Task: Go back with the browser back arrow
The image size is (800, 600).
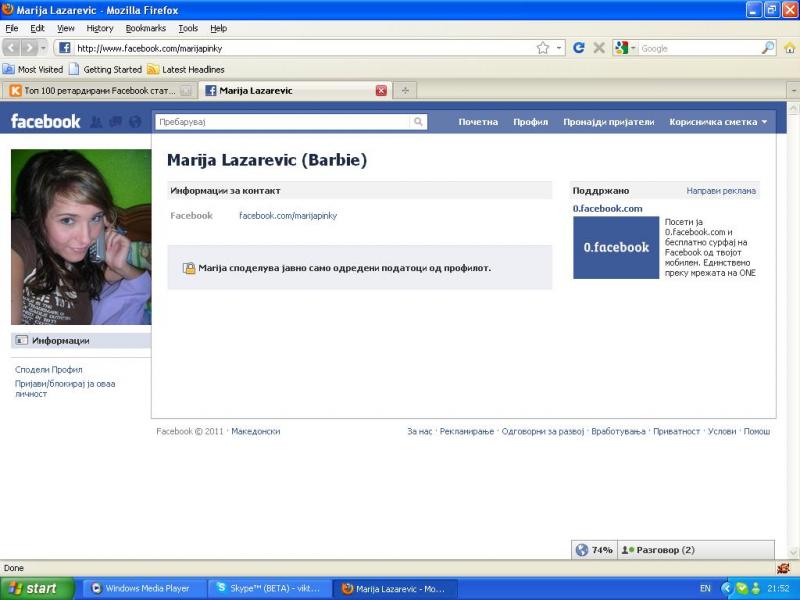Action: (11, 48)
